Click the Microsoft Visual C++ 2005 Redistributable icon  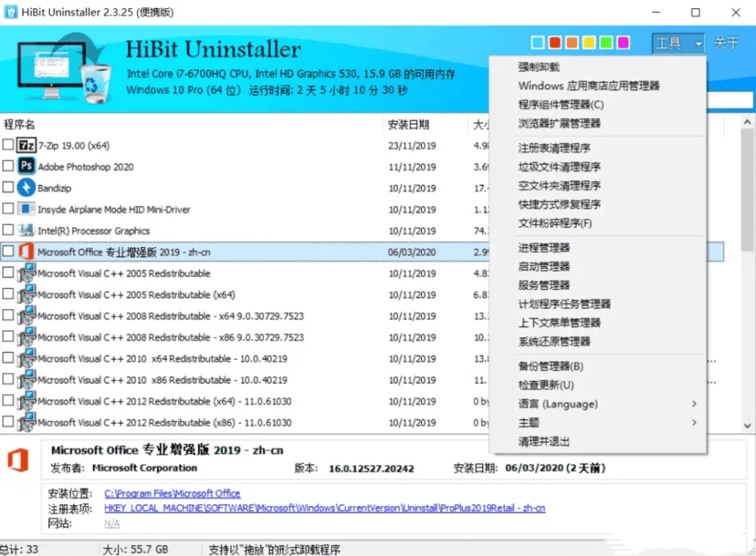click(26, 273)
